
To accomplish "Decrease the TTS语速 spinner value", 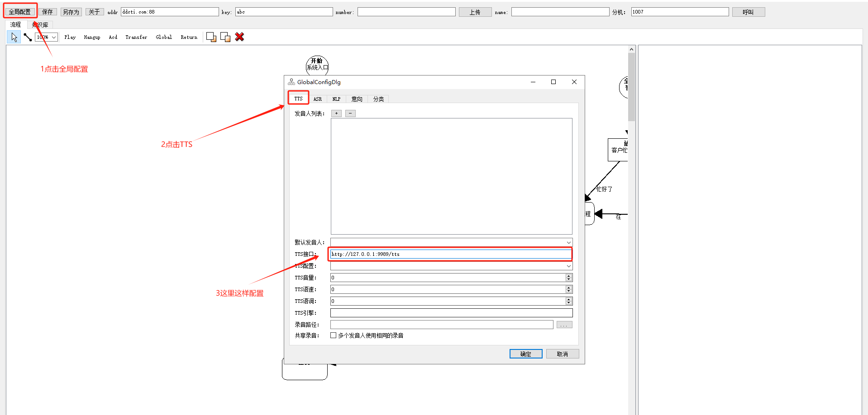I will pyautogui.click(x=569, y=291).
